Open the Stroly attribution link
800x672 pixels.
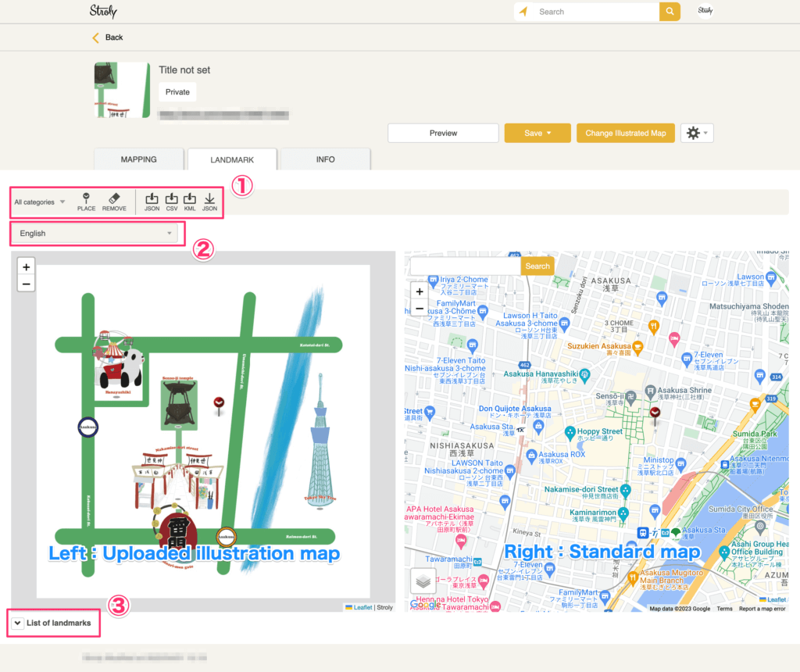384,607
